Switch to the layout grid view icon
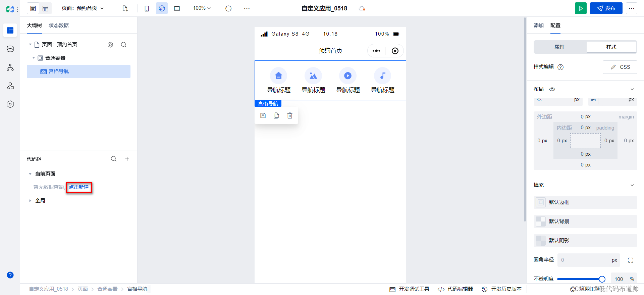This screenshot has width=644, height=295. (46, 8)
